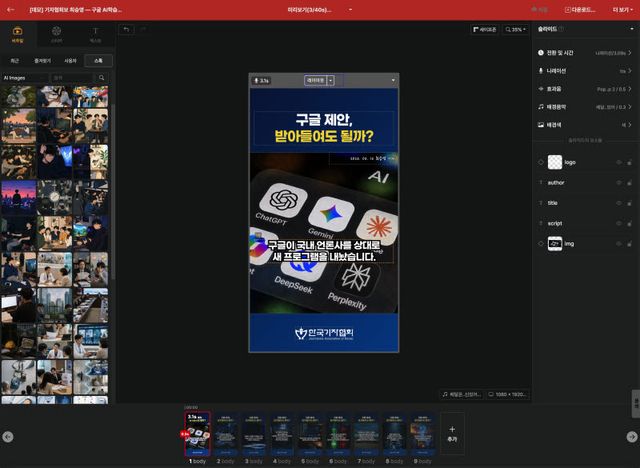Open the style tab with the palette icon
The image size is (640, 468).
[56, 35]
